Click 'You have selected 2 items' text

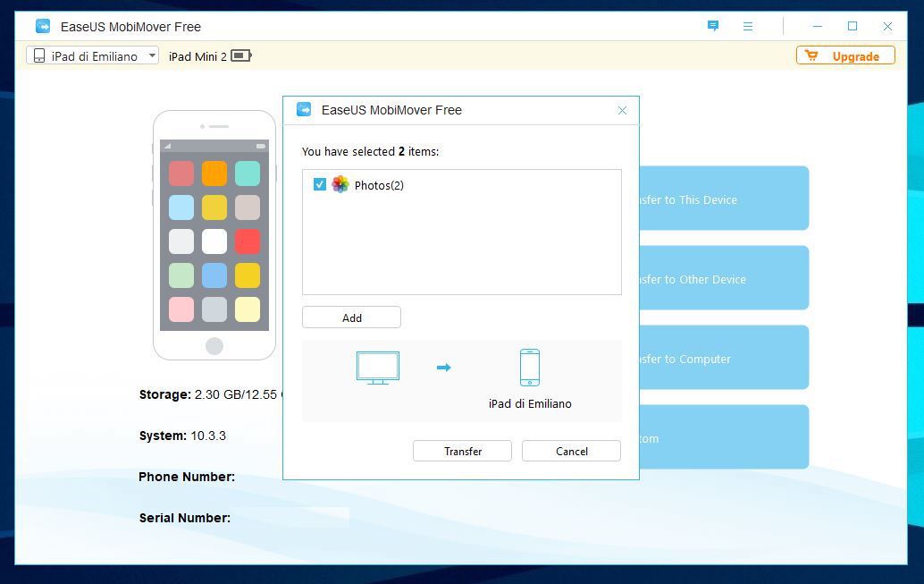(370, 152)
